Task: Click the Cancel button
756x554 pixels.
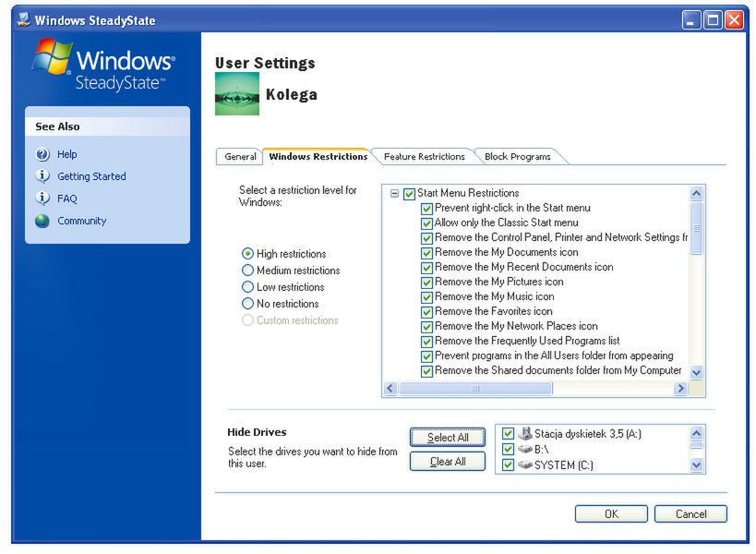Action: 690,514
